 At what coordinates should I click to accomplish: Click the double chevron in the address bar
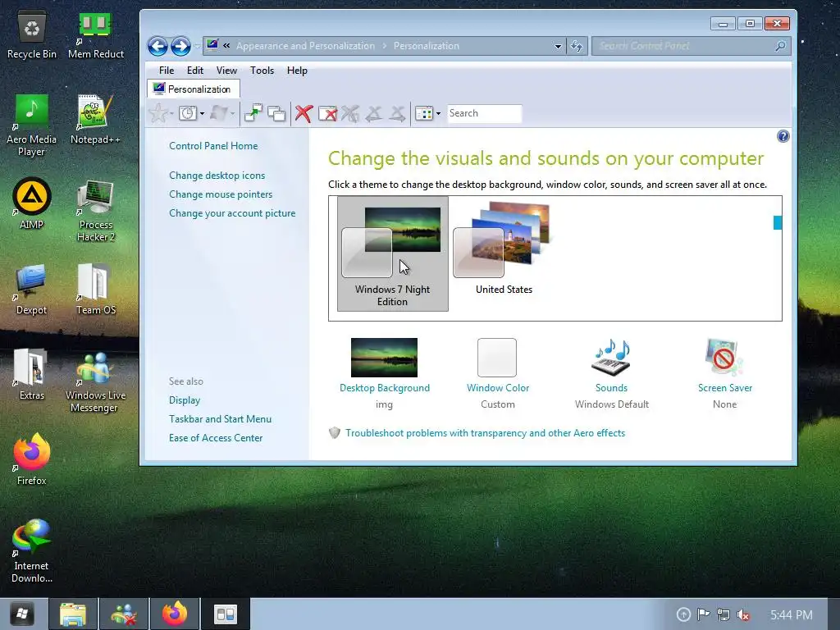[226, 46]
